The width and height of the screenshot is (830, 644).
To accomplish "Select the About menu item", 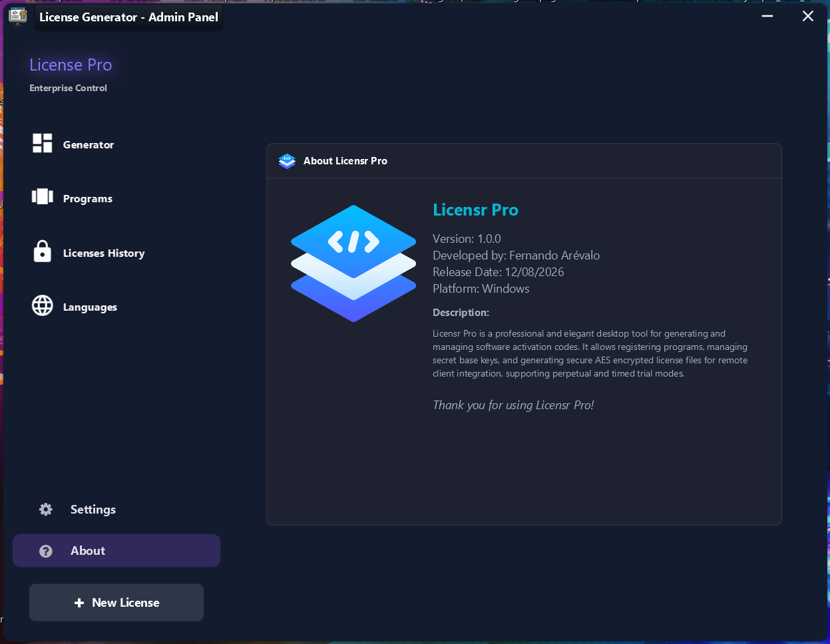I will [x=116, y=551].
